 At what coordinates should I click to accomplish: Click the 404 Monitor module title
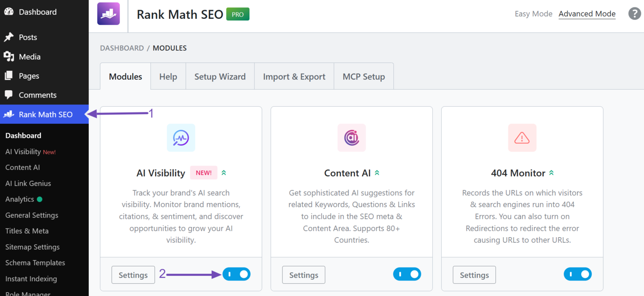(x=518, y=173)
